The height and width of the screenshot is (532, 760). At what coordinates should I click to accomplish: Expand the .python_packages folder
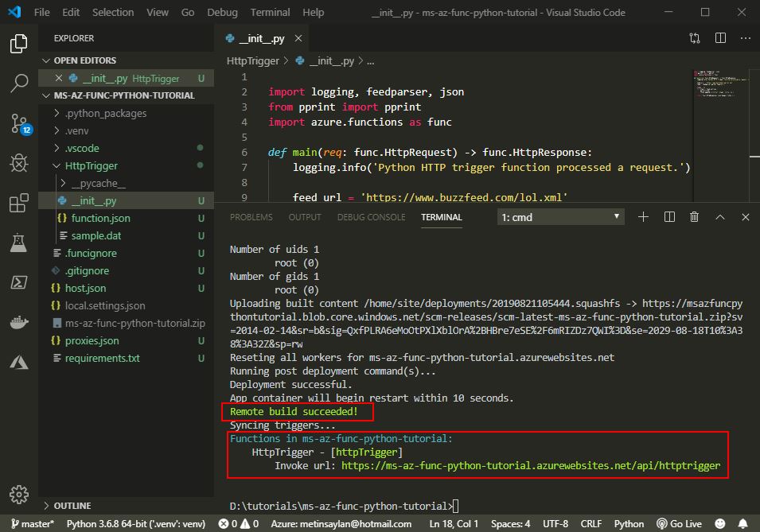coord(126,113)
